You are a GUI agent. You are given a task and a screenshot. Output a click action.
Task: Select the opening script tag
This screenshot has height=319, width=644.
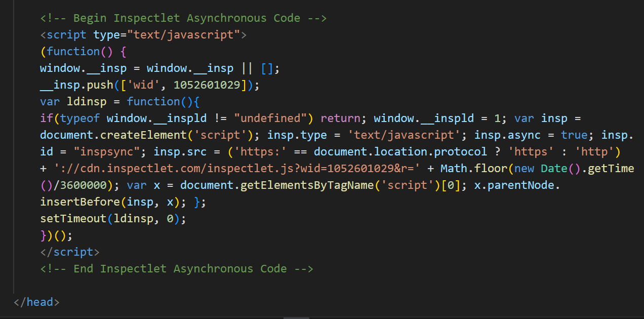pyautogui.click(x=63, y=34)
